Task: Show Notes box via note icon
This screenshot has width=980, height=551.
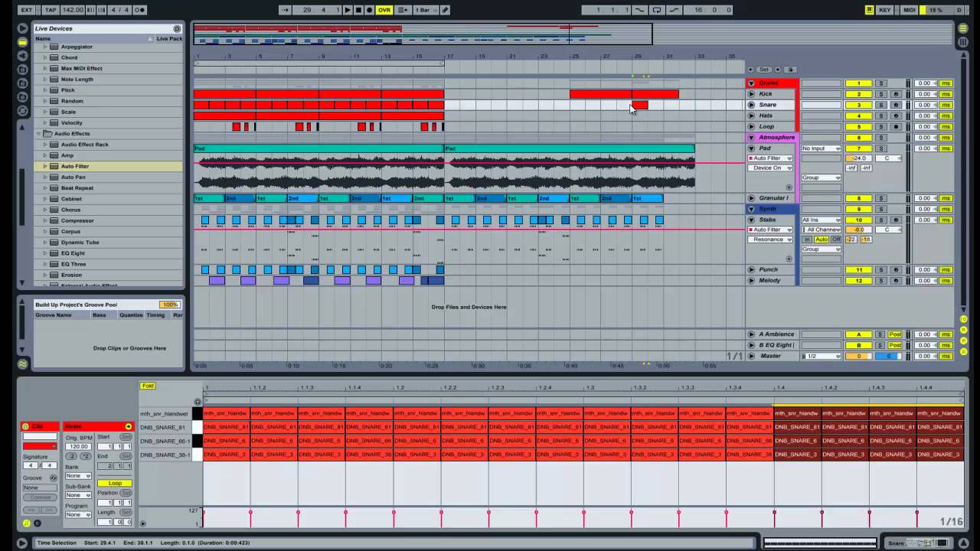Action: click(26, 523)
